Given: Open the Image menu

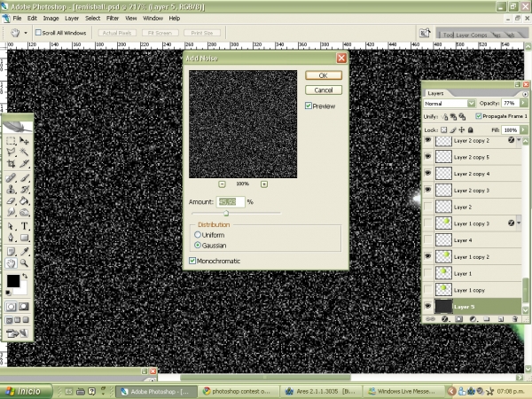Looking at the screenshot, I should coord(51,19).
